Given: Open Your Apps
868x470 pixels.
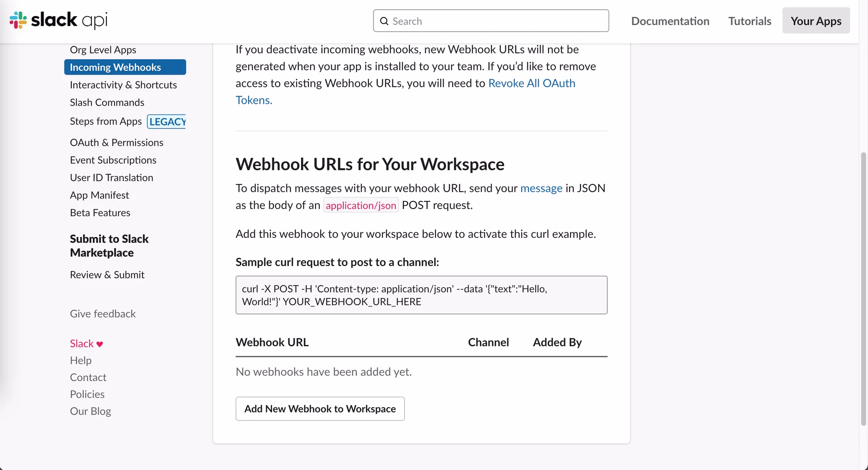Looking at the screenshot, I should pyautogui.click(x=816, y=21).
